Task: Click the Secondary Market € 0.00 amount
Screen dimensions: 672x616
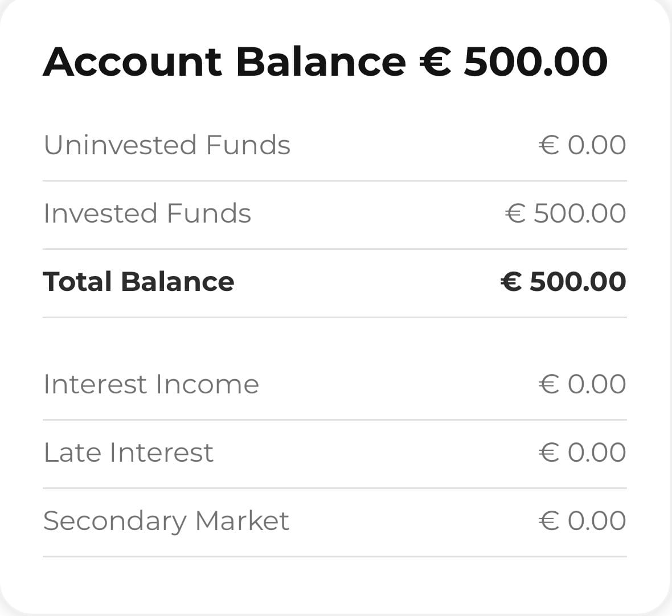Action: (583, 521)
